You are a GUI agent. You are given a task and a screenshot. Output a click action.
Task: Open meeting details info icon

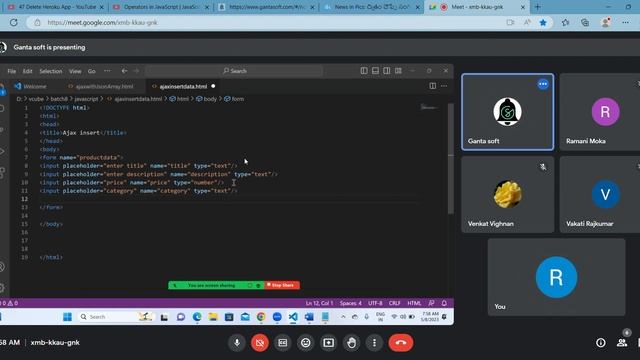point(600,343)
